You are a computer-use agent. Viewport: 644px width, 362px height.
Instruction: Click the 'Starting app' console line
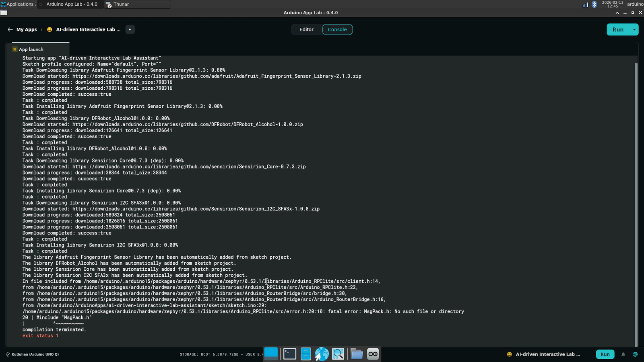click(92, 58)
